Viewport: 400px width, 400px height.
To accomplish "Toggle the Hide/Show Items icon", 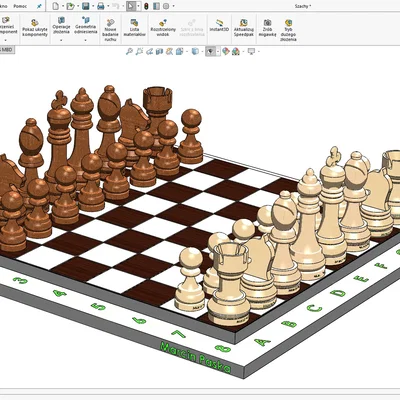I will [x=210, y=51].
